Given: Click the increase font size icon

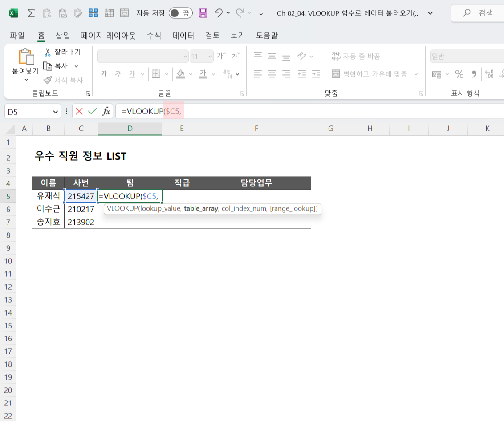Looking at the screenshot, I should [221, 56].
